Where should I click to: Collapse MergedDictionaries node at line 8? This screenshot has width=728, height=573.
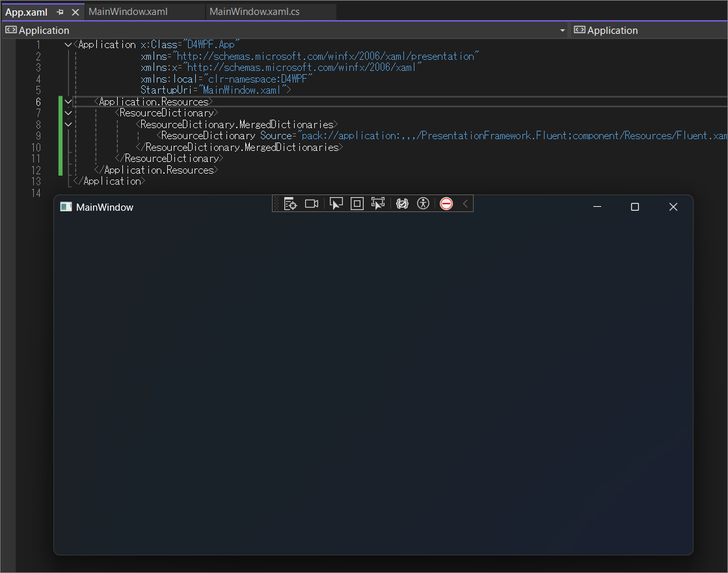click(x=68, y=124)
